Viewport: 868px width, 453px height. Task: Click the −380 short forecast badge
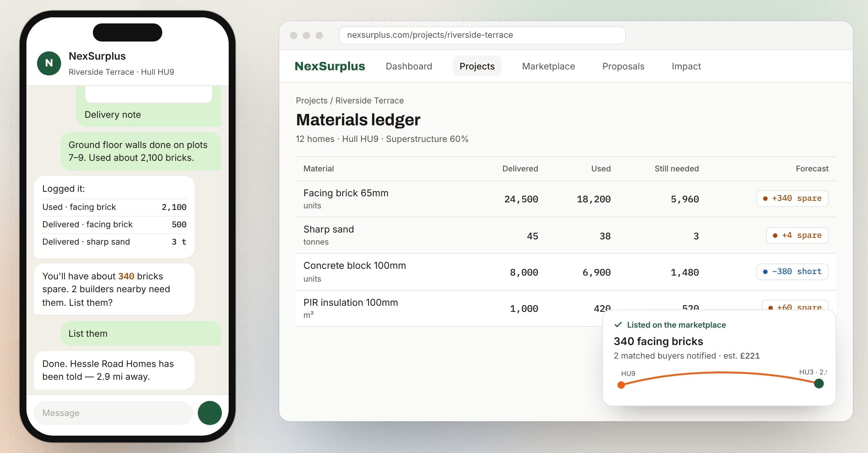(792, 272)
